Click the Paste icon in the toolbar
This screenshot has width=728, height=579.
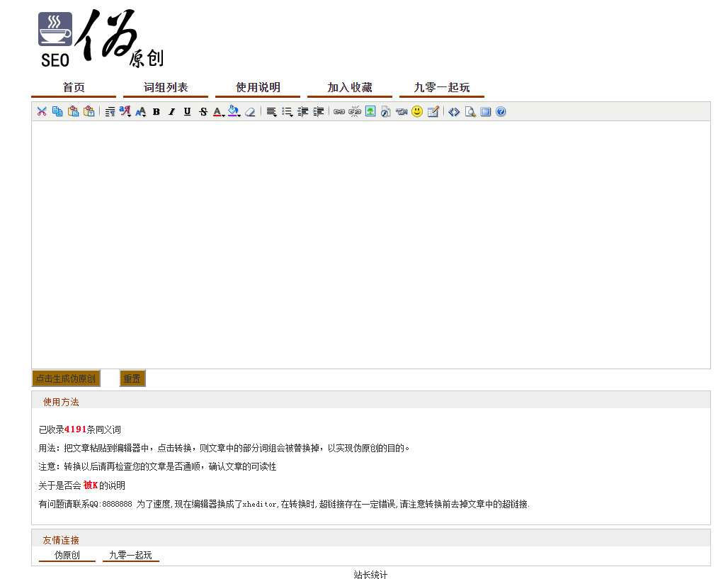pyautogui.click(x=73, y=111)
